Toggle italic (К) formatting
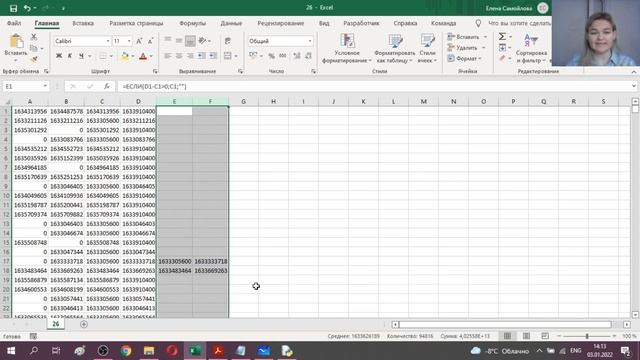640x360 pixels. coord(70,56)
